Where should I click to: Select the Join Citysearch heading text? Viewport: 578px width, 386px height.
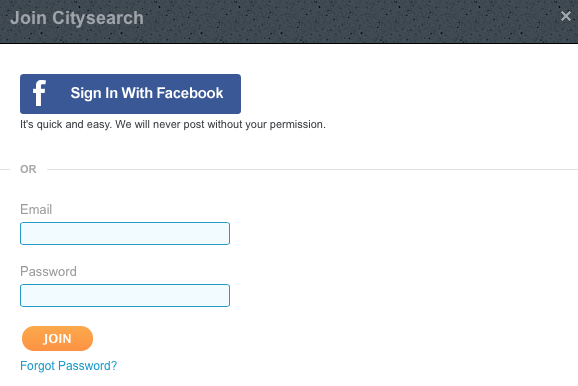(77, 18)
